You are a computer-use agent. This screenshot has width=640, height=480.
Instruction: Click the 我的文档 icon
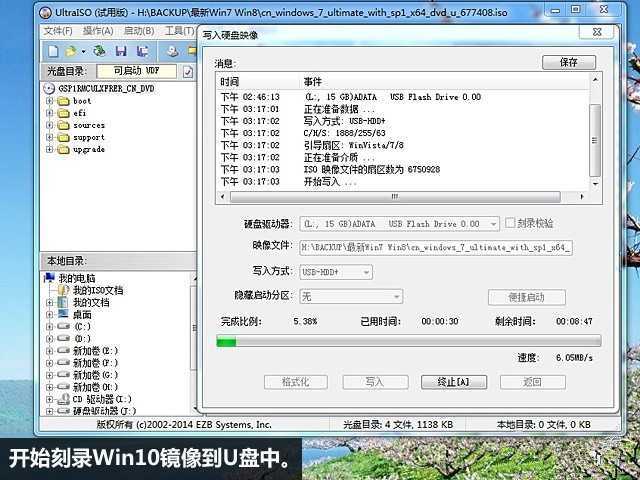coord(63,302)
